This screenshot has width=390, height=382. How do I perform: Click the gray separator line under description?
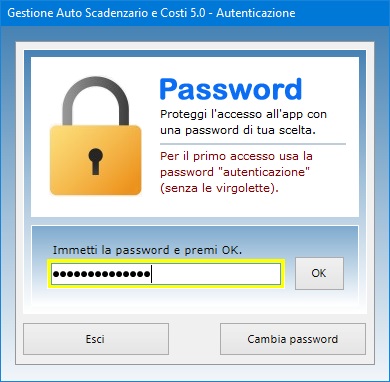point(253,144)
